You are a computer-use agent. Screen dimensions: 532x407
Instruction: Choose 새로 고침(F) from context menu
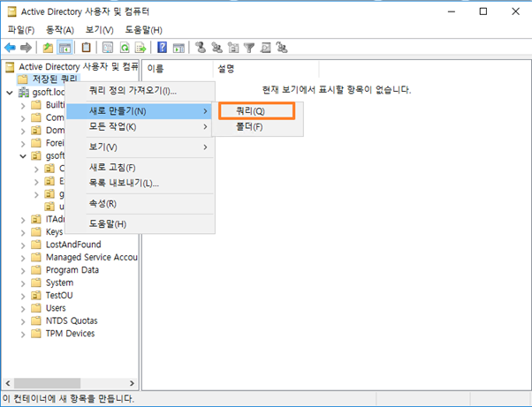[141, 168]
